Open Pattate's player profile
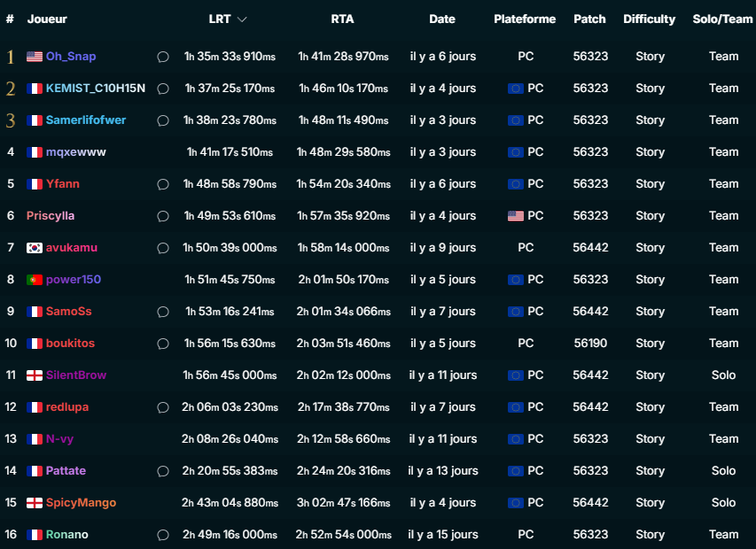This screenshot has height=549, width=756. click(66, 470)
